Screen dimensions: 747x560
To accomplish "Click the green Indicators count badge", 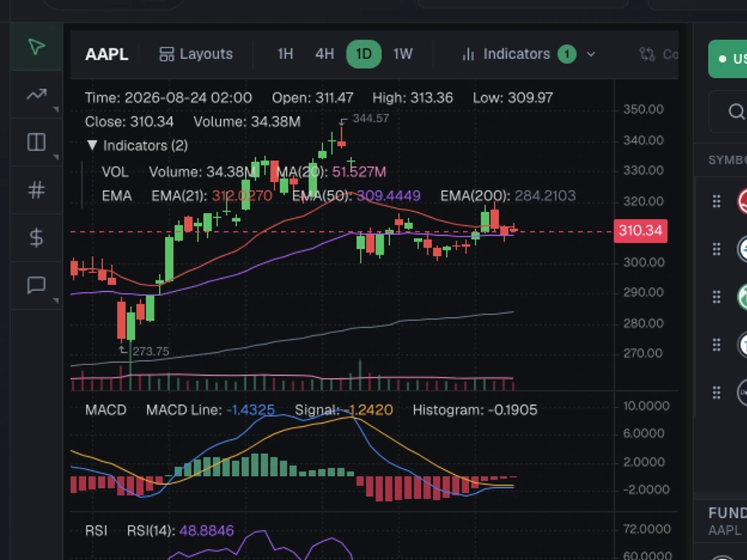I will (x=566, y=55).
